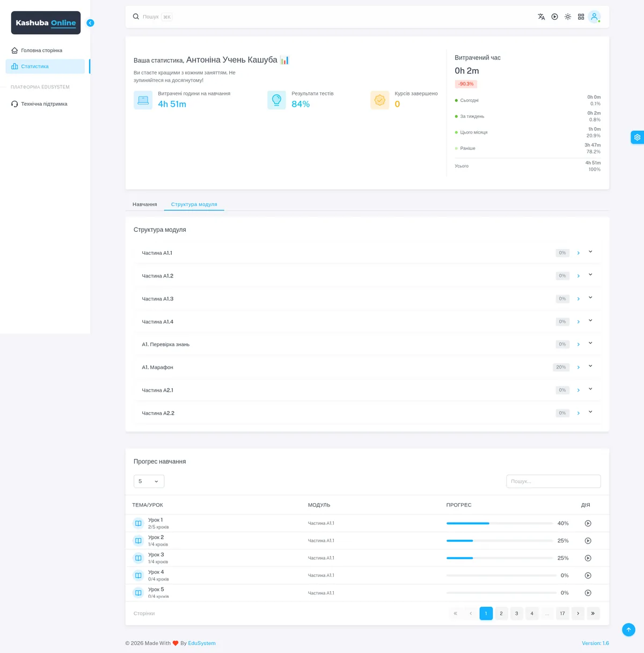This screenshot has width=644, height=653.
Task: Click the 20% badge on A1. Марафон
Action: (561, 368)
